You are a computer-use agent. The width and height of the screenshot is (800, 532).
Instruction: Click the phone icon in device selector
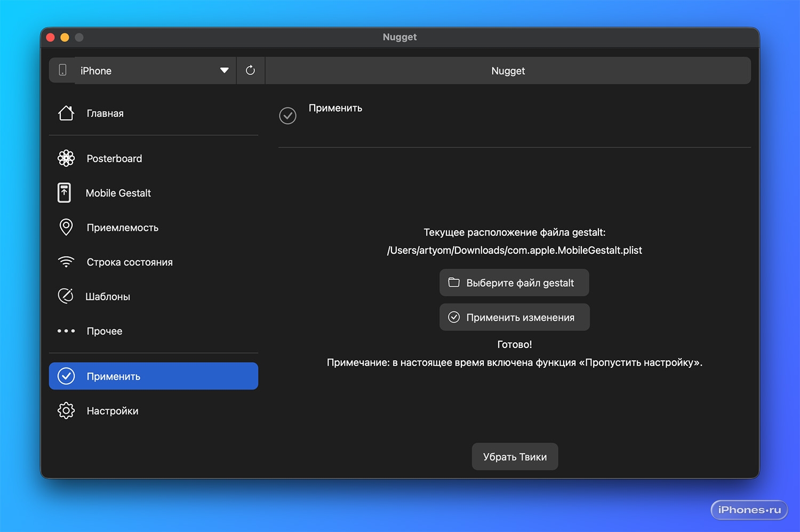62,70
